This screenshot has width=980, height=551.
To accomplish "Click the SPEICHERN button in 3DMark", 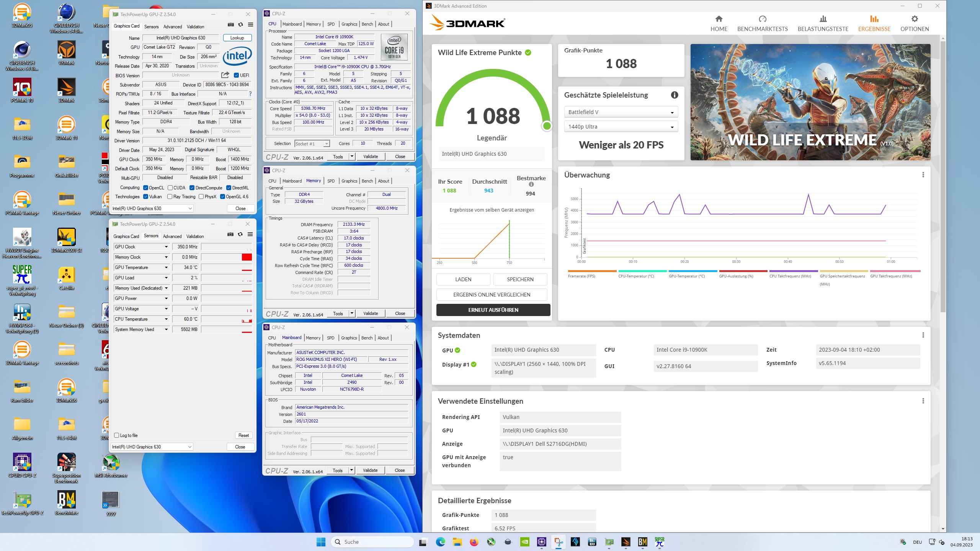I will 520,279.
